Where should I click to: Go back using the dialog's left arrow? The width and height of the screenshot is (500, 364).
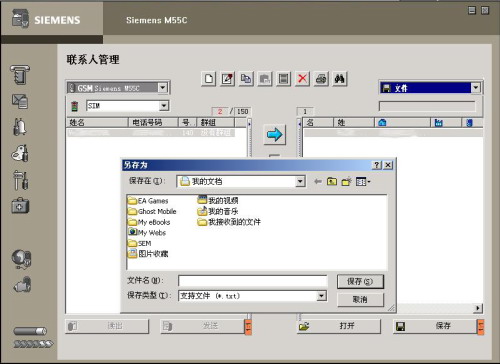pos(318,182)
